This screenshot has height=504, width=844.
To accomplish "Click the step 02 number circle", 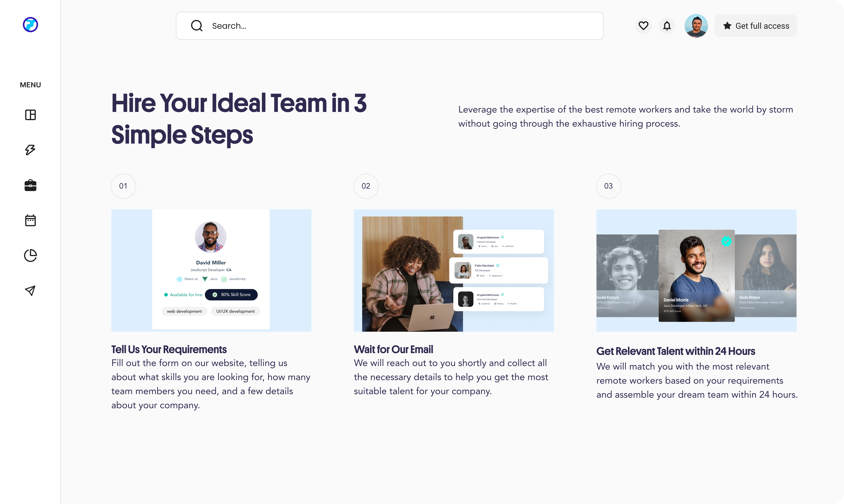I will [x=366, y=186].
